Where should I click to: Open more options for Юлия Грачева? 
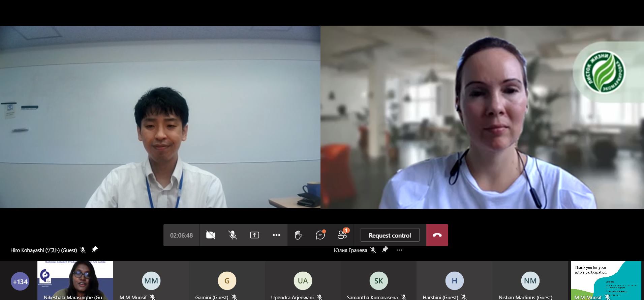399,250
